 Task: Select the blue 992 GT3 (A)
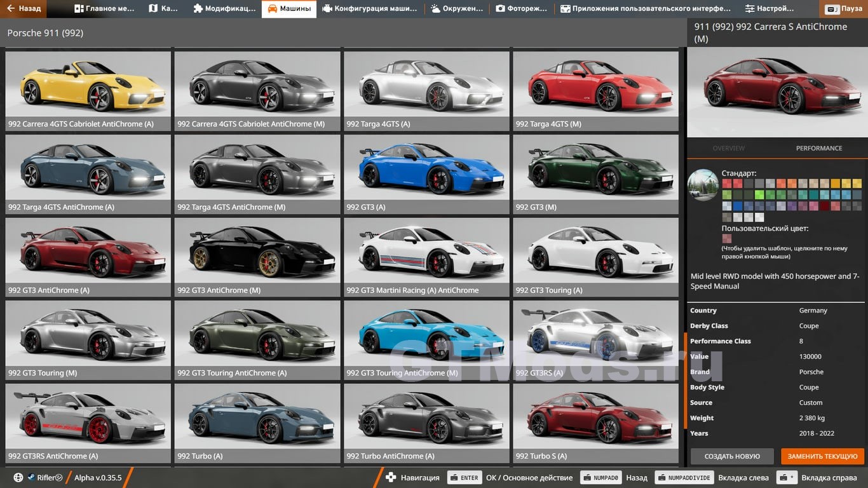pos(426,174)
